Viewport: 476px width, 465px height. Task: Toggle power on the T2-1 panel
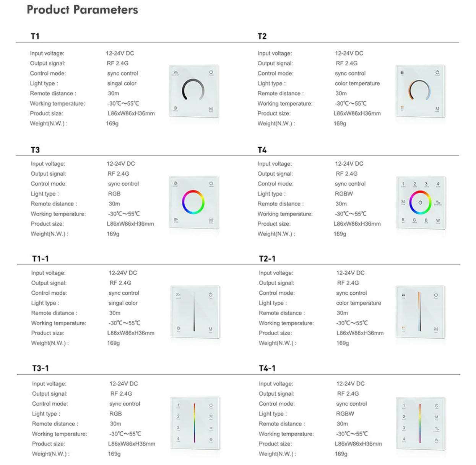[x=436, y=295]
